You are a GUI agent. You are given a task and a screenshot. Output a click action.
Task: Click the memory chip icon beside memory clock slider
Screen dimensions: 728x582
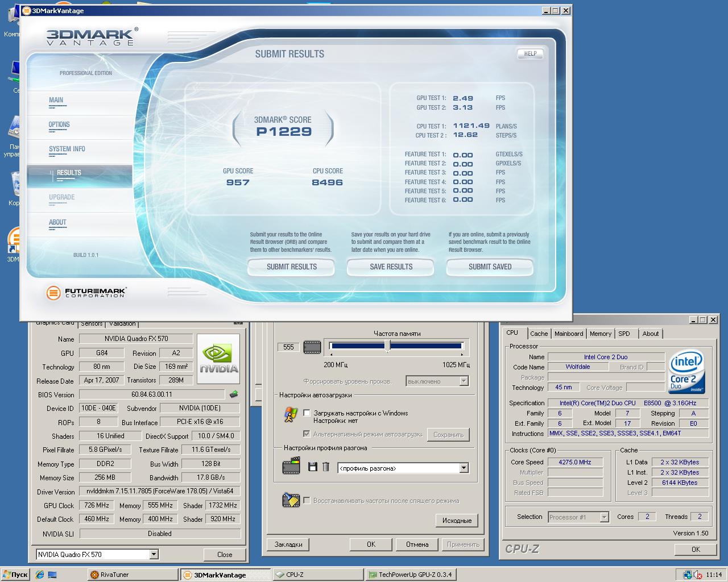click(312, 347)
